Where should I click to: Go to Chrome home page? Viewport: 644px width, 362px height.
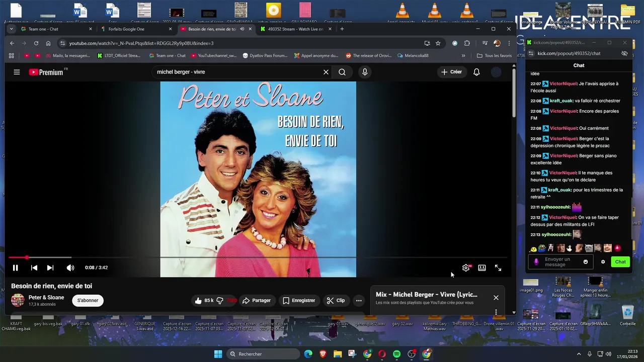[x=48, y=43]
